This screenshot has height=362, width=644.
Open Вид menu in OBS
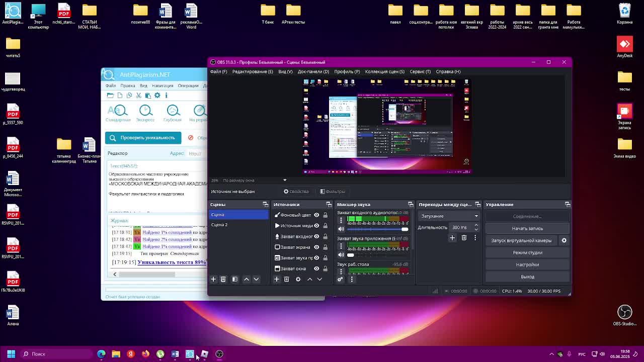tap(285, 71)
